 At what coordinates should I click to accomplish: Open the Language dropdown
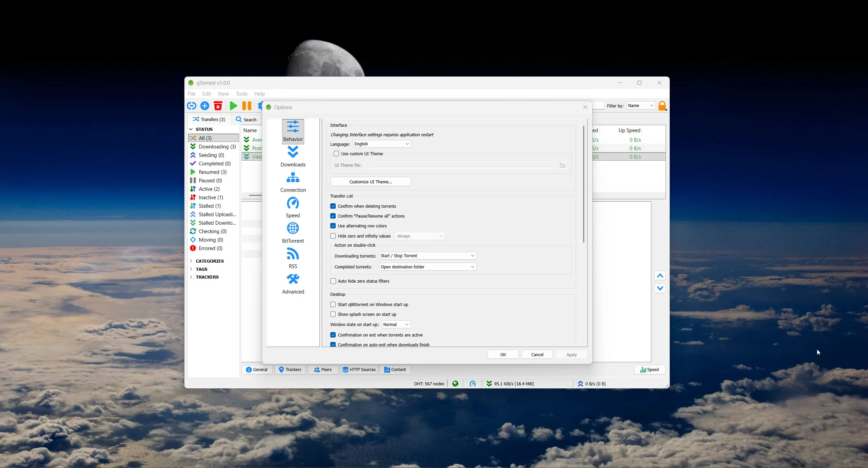382,144
